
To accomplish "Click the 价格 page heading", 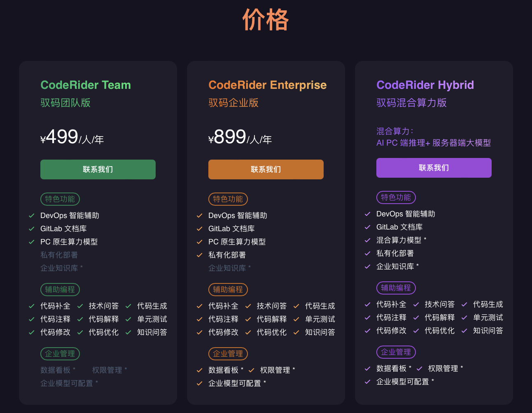I will coord(266,20).
